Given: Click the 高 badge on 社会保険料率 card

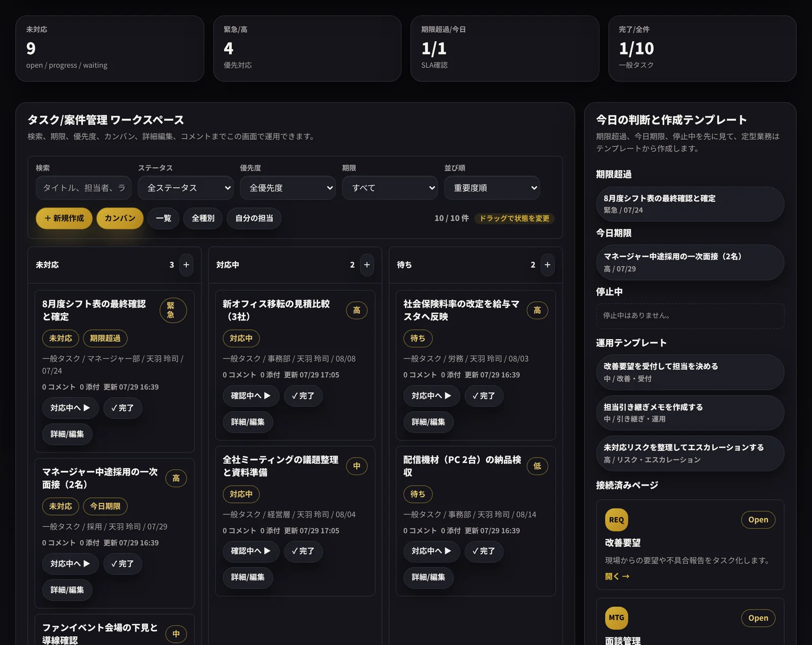Looking at the screenshot, I should coord(537,310).
